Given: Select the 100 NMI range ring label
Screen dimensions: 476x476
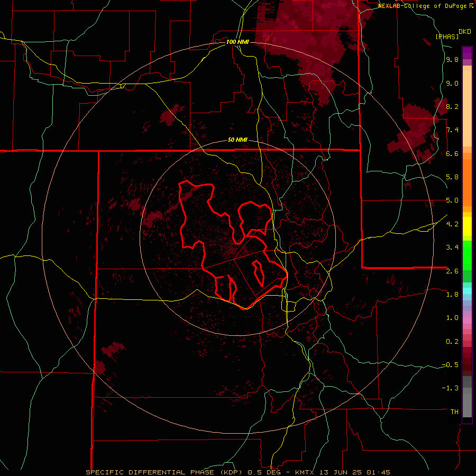Looking at the screenshot, I should click(237, 42).
